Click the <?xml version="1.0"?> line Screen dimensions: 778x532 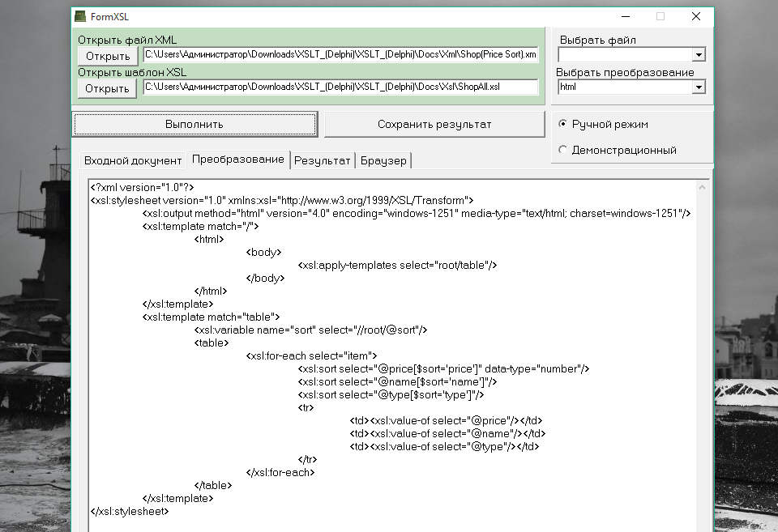[x=143, y=187]
